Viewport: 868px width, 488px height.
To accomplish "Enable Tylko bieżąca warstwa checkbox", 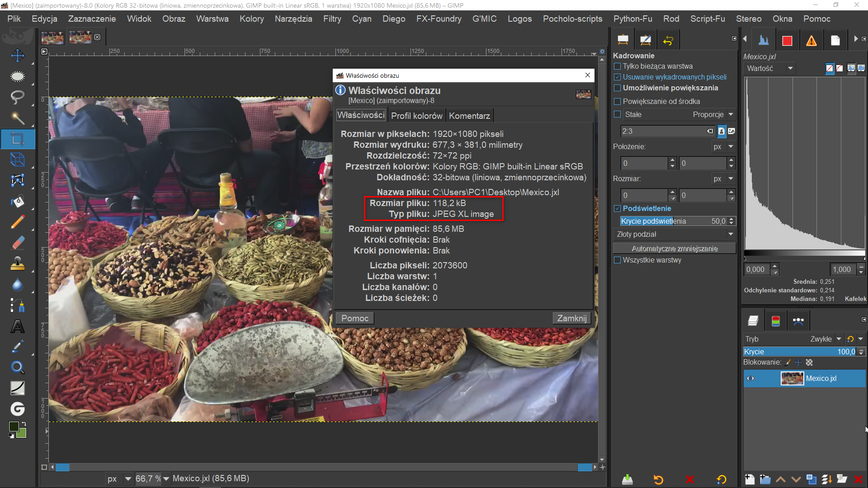I will click(617, 66).
